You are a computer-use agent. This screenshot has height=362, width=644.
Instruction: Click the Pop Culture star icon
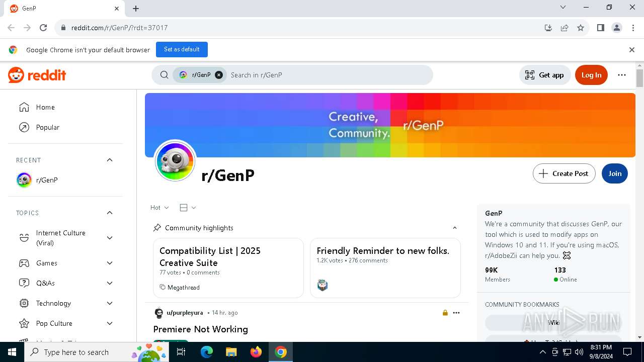[24, 323]
